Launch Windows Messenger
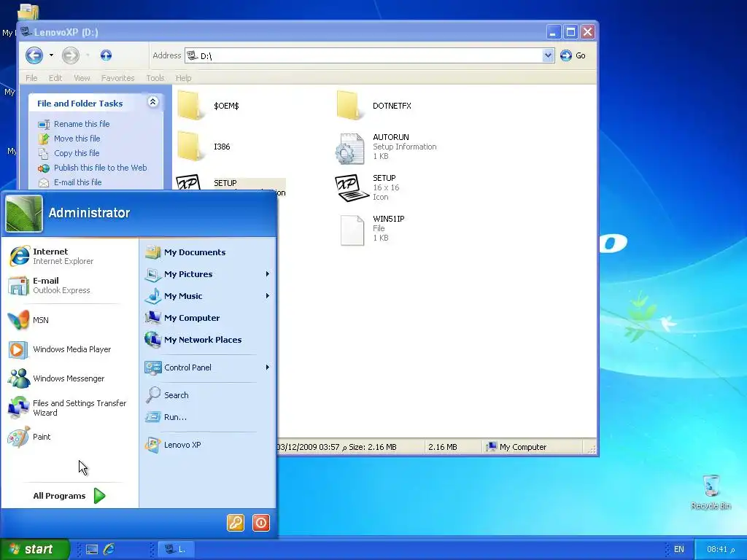Screen dimensions: 747x560 pos(69,378)
